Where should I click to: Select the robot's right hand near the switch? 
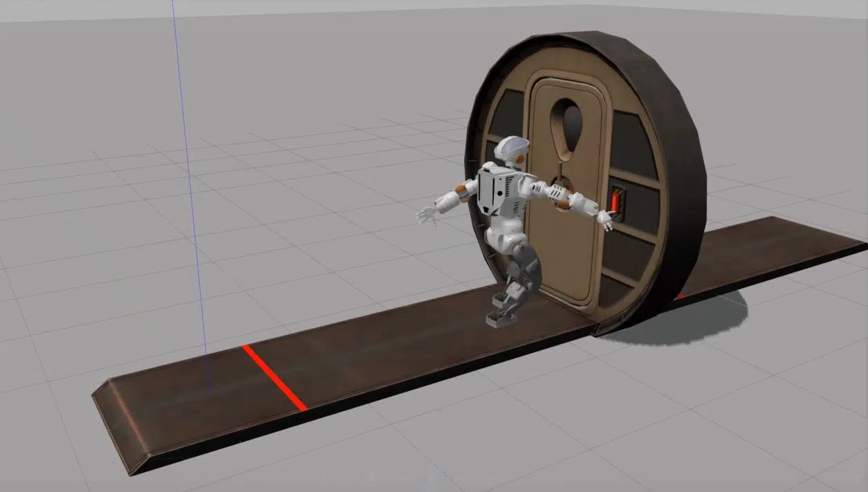point(606,221)
